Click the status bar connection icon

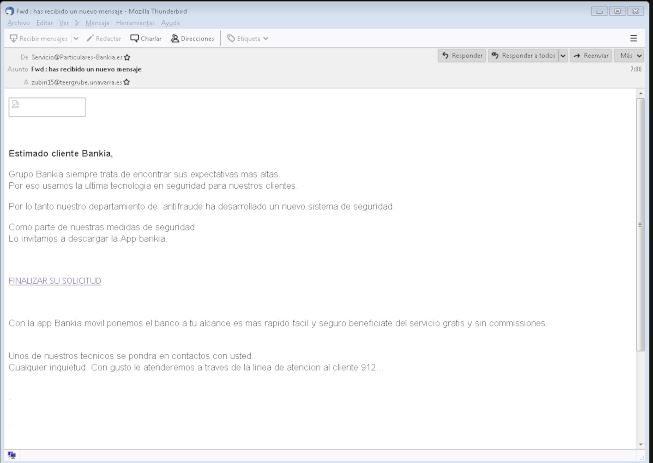12,455
